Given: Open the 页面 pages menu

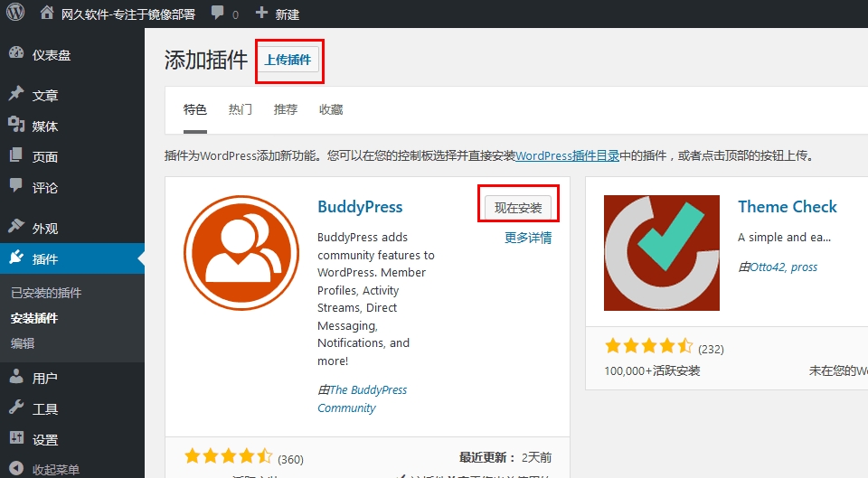Looking at the screenshot, I should 44,157.
